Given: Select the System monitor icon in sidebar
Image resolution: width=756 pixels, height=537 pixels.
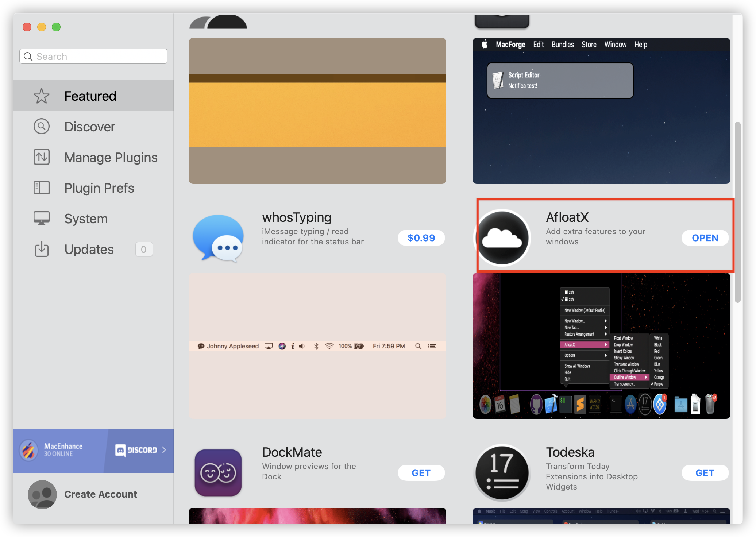Looking at the screenshot, I should click(42, 218).
